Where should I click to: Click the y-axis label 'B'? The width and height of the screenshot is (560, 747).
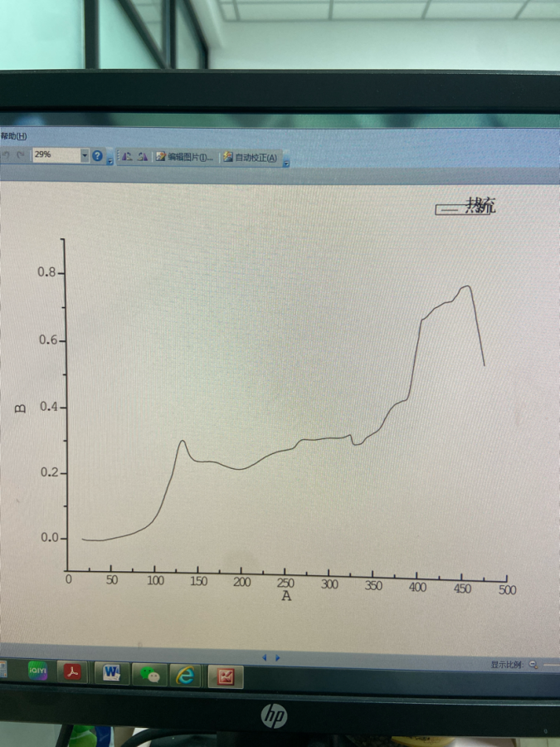20,408
